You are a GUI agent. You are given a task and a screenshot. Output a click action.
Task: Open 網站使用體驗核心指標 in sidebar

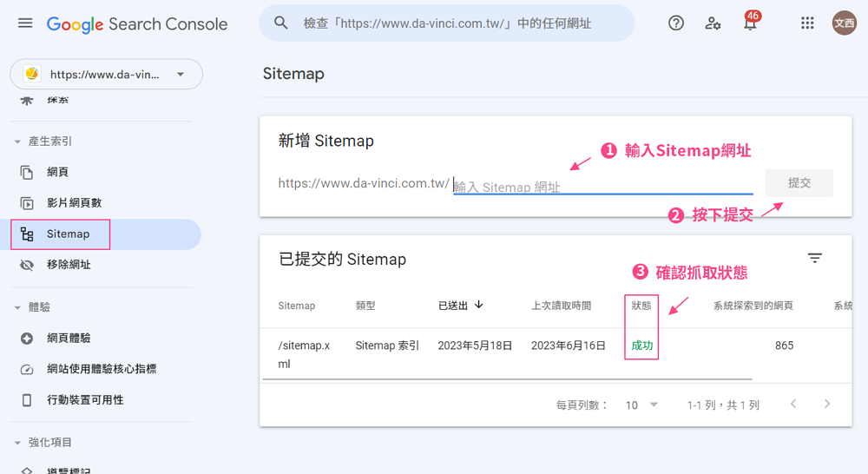tap(102, 369)
